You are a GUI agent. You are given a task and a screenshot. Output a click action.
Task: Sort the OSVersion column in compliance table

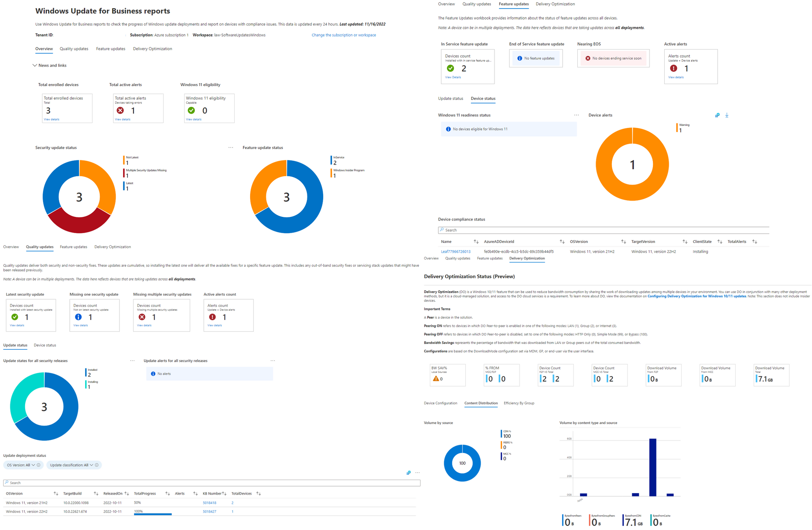point(623,242)
